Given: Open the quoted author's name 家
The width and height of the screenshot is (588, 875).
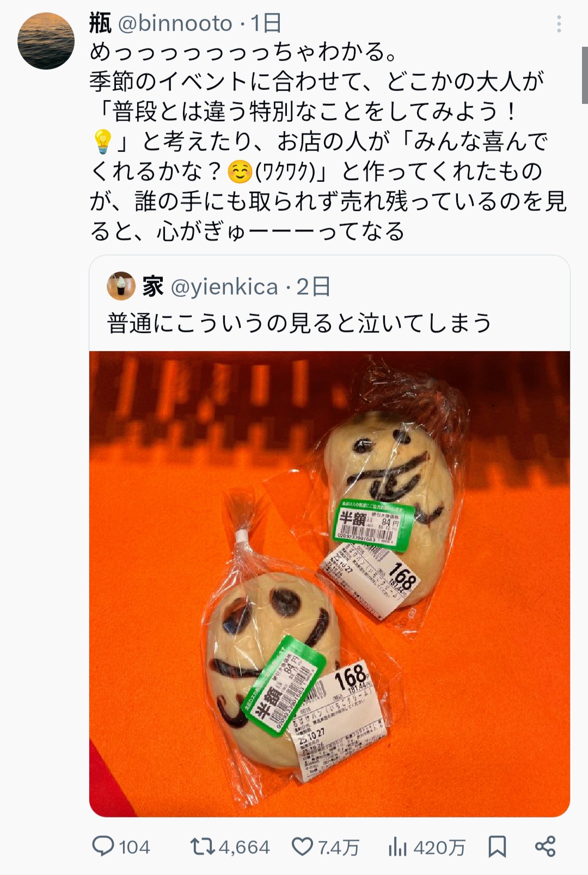Looking at the screenshot, I should pos(153,286).
